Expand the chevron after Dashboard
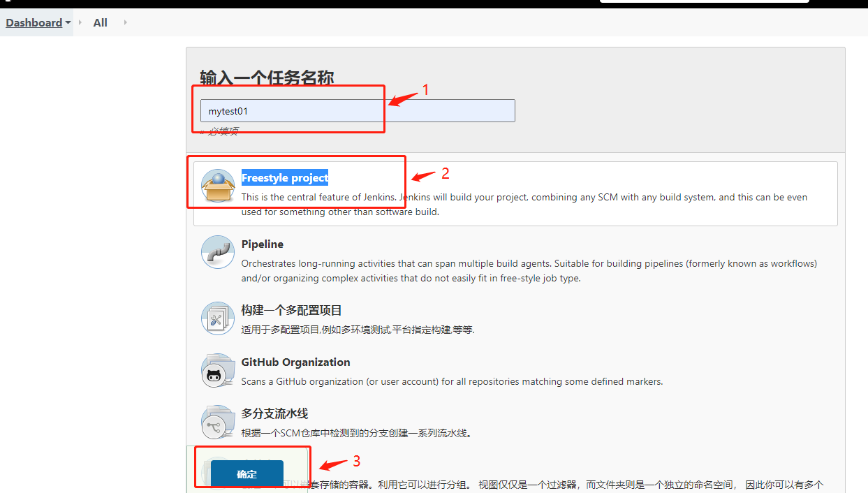Screen dimensions: 868x493 80,22
